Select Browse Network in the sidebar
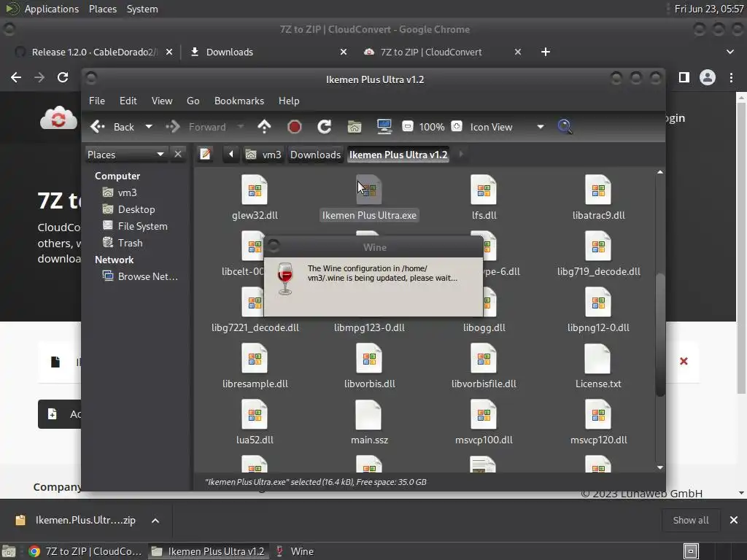 [147, 276]
